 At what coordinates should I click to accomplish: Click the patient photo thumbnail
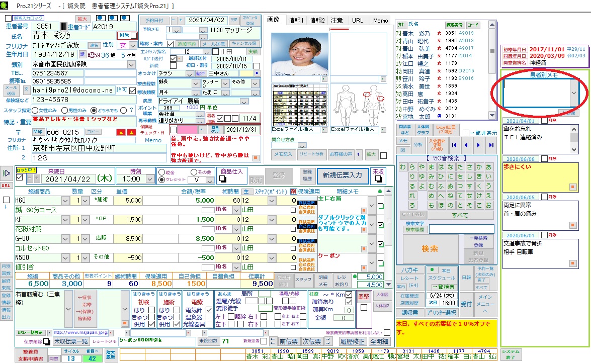(x=300, y=54)
